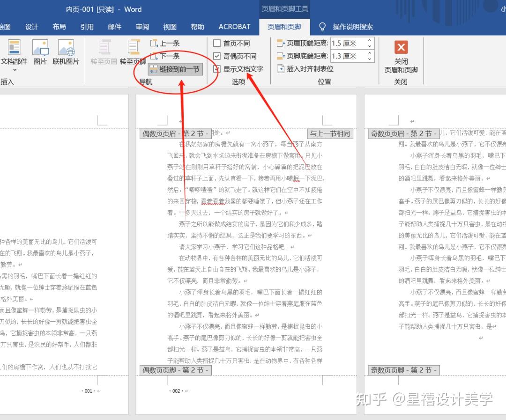The height and width of the screenshot is (420, 506).
Task: Toggle Show Document Text checkbox
Action: coord(217,69)
